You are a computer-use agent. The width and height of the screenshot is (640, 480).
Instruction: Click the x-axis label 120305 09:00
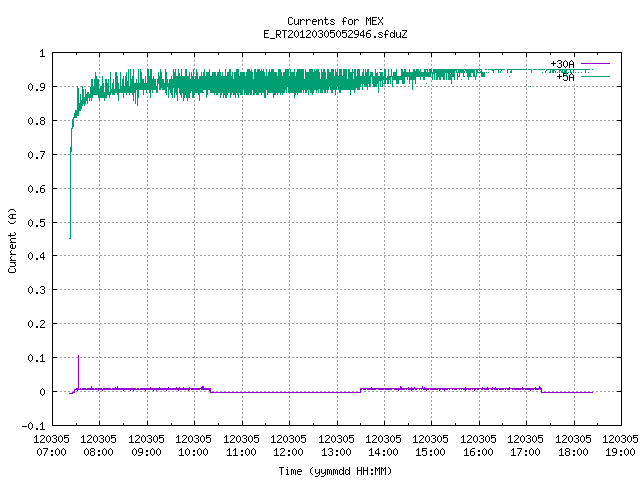click(146, 445)
